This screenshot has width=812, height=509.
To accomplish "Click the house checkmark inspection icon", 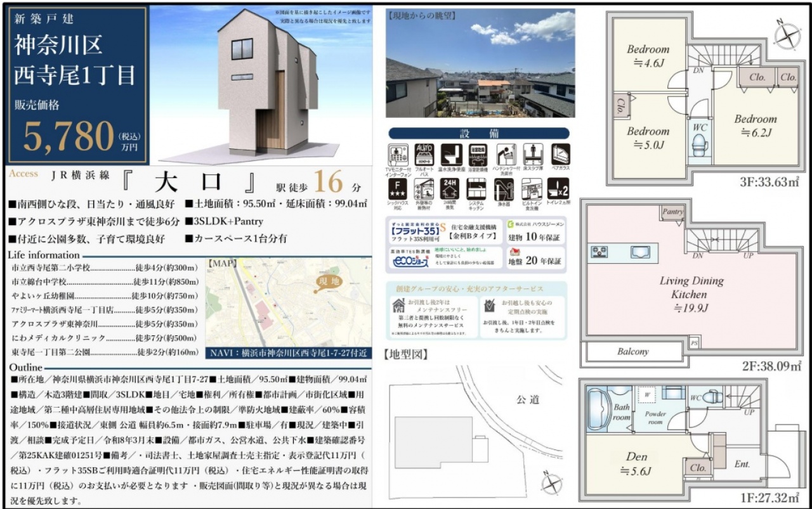I will pyautogui.click(x=489, y=306).
